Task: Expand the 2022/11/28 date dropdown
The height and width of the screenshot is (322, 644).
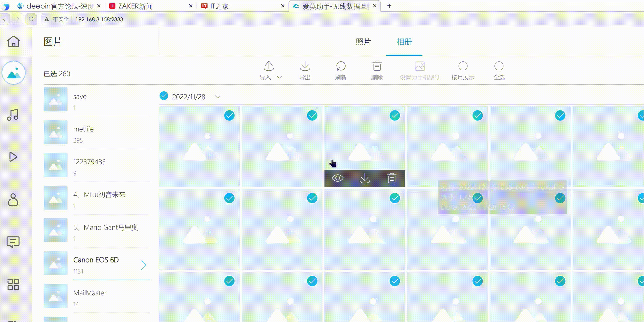Action: click(x=218, y=97)
